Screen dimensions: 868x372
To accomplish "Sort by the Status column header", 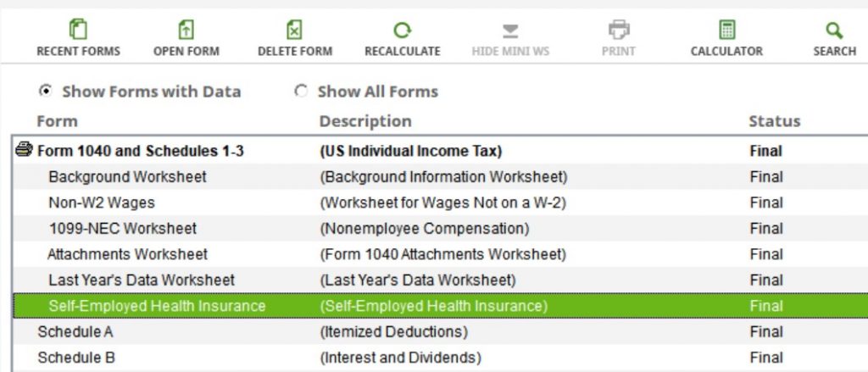I will [775, 121].
